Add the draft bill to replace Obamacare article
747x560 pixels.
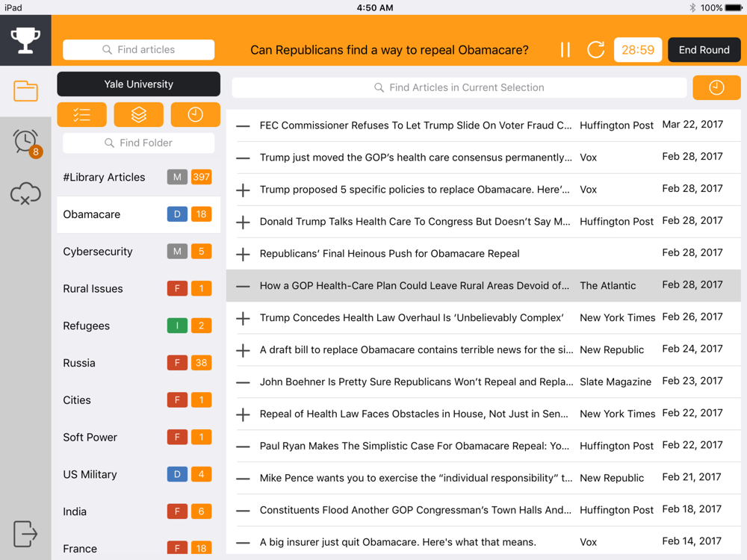pyautogui.click(x=243, y=350)
